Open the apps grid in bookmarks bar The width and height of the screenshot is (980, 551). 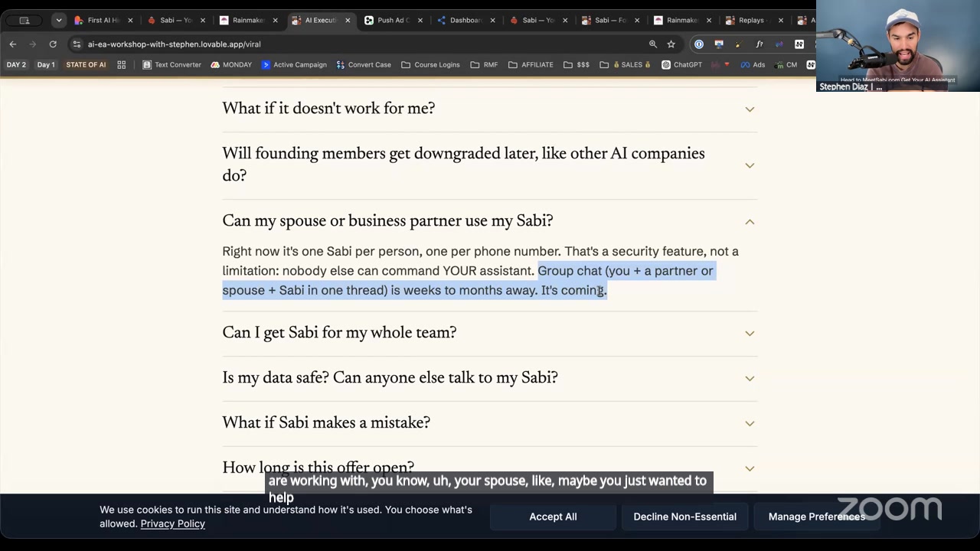pos(122,65)
